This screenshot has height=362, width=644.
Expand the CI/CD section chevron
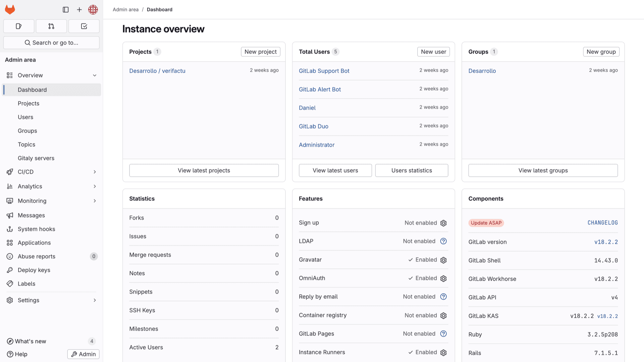(x=95, y=172)
